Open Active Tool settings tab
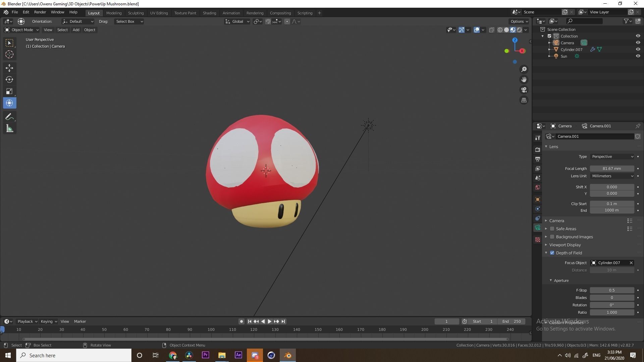The height and width of the screenshot is (362, 644). click(x=538, y=137)
